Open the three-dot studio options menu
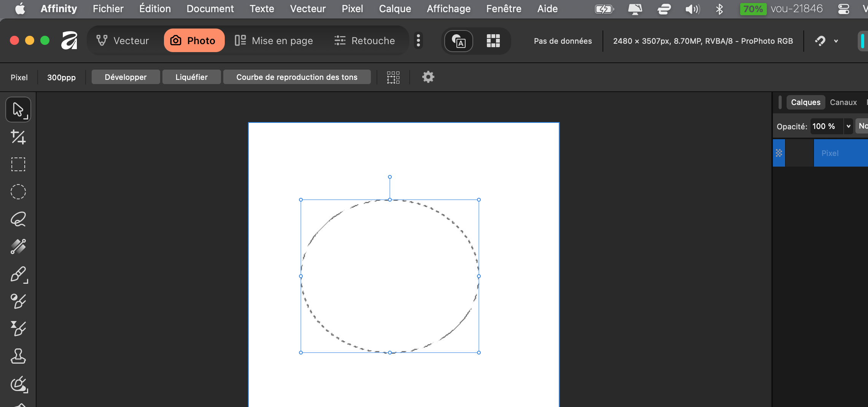Image resolution: width=868 pixels, height=407 pixels. (418, 40)
